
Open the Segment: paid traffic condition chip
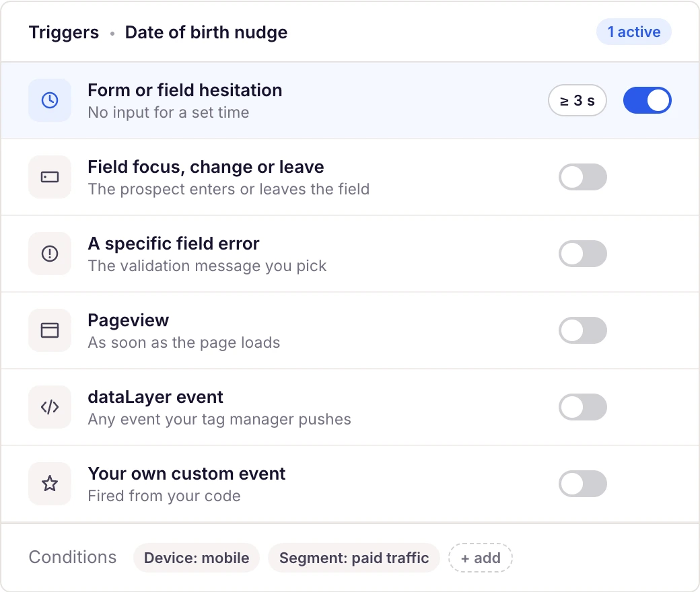[354, 558]
